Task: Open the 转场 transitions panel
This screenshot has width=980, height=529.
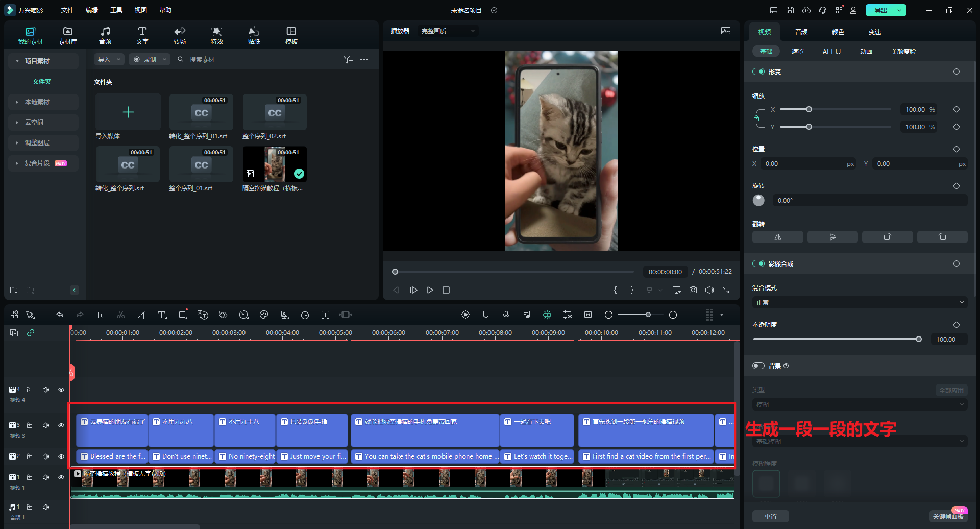Action: [179, 35]
